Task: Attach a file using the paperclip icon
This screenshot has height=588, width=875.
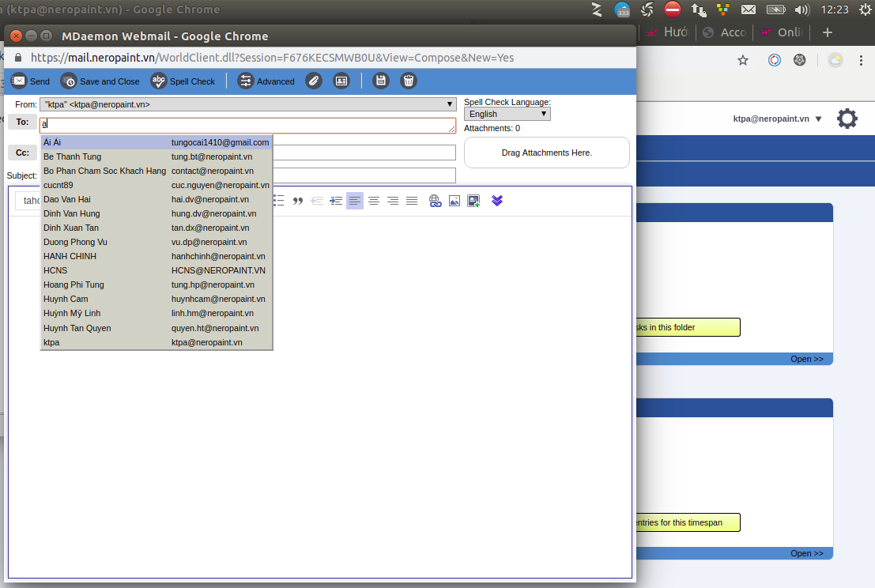Action: click(314, 81)
